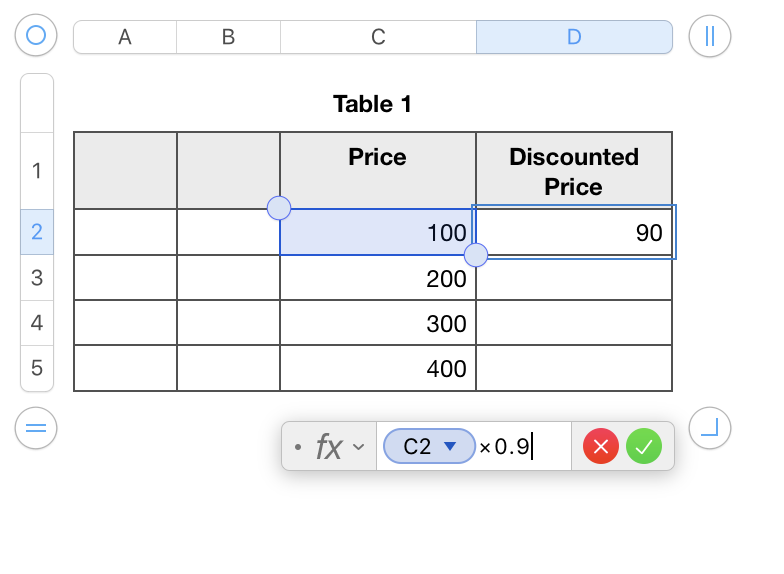The width and height of the screenshot is (784, 574).
Task: Click the Discounted Price header cell
Action: coord(574,171)
